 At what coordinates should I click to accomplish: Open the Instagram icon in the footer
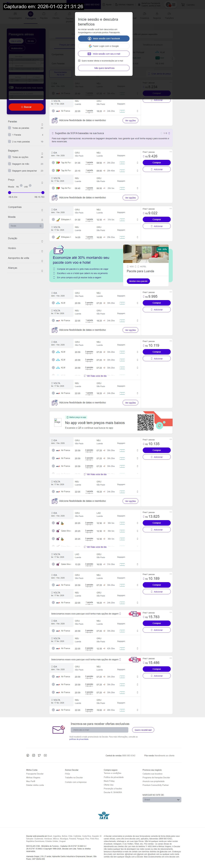click(x=34, y=755)
